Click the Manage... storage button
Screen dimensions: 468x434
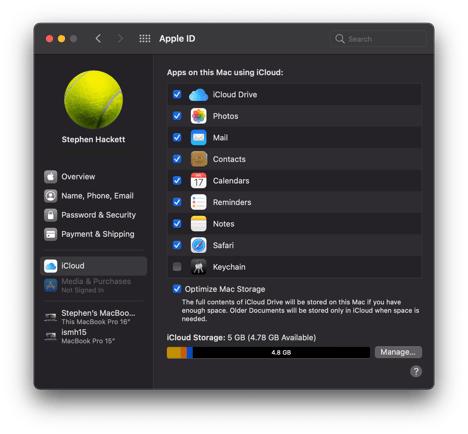pos(398,352)
